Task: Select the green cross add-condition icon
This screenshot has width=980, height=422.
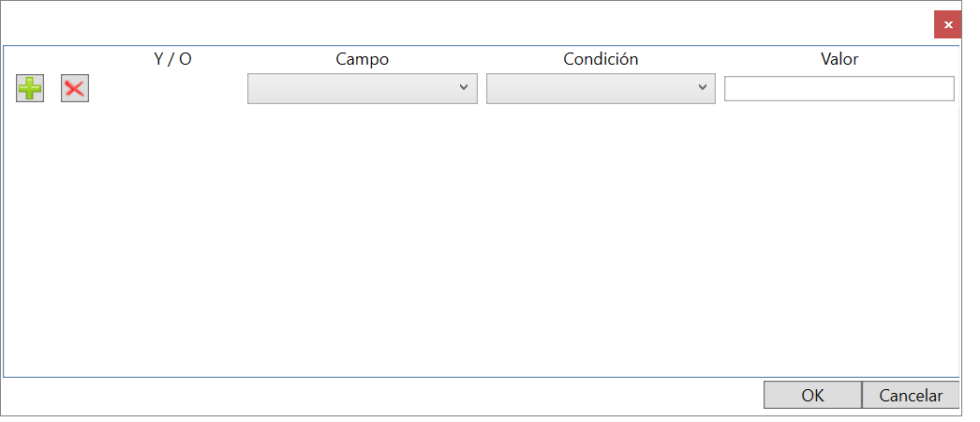Action: coord(30,88)
